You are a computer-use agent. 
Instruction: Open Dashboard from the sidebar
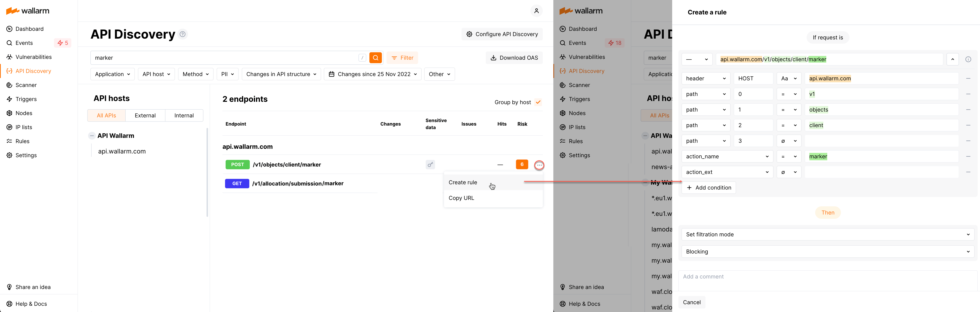pos(30,29)
